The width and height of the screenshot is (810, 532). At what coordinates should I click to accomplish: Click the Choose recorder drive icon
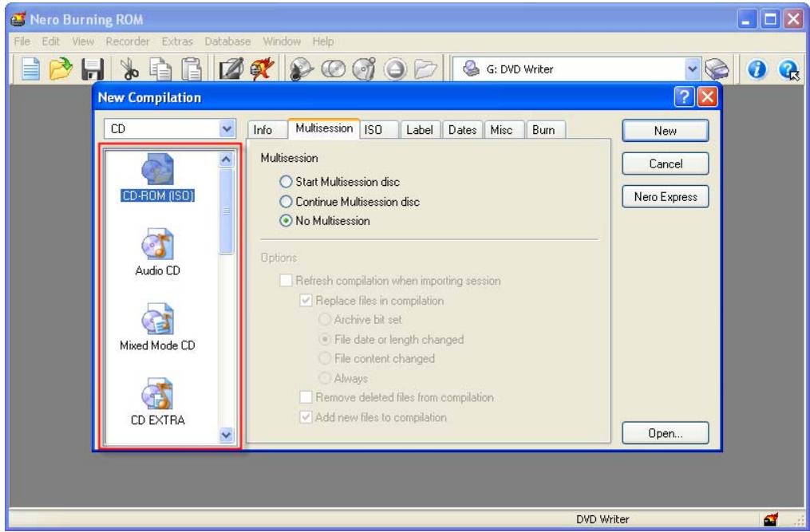click(x=717, y=69)
